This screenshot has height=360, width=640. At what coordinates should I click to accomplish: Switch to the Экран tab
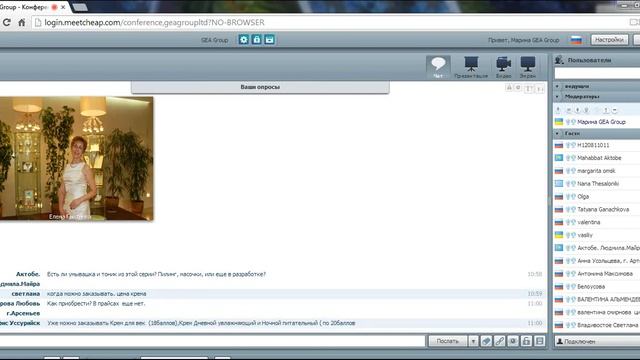[528, 67]
